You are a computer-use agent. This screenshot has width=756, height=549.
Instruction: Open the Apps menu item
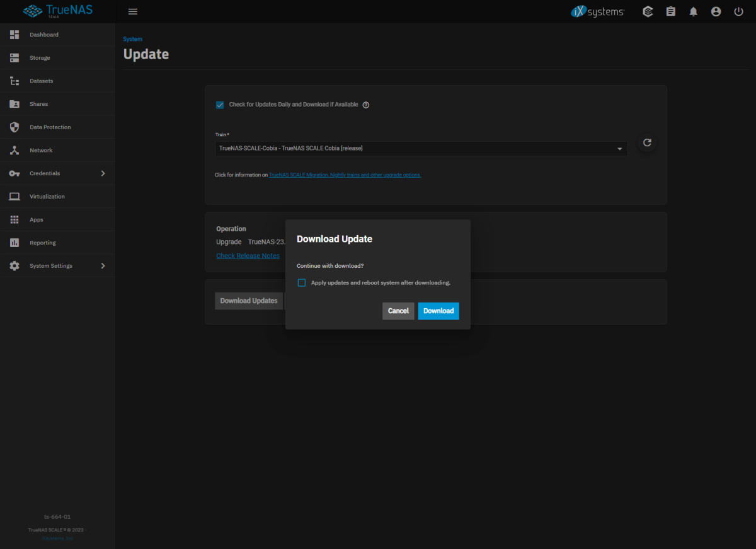tap(57, 220)
